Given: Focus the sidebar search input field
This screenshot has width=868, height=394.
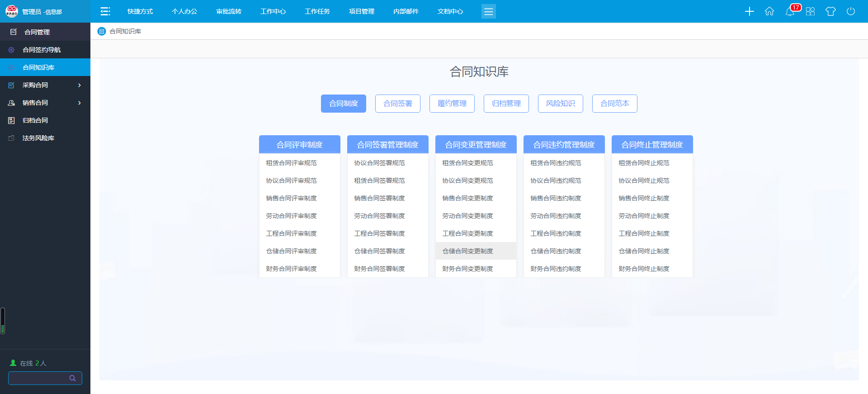Looking at the screenshot, I should point(38,378).
